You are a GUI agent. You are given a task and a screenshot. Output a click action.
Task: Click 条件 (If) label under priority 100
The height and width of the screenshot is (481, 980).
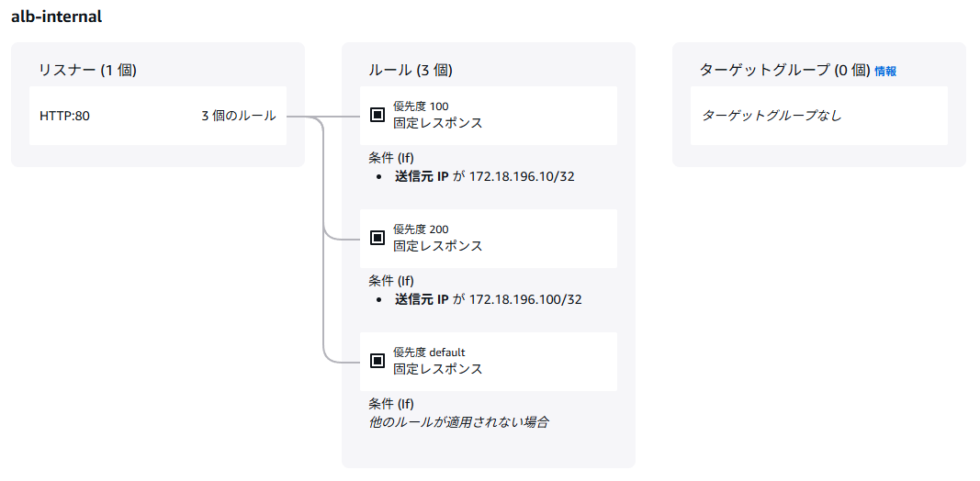391,157
